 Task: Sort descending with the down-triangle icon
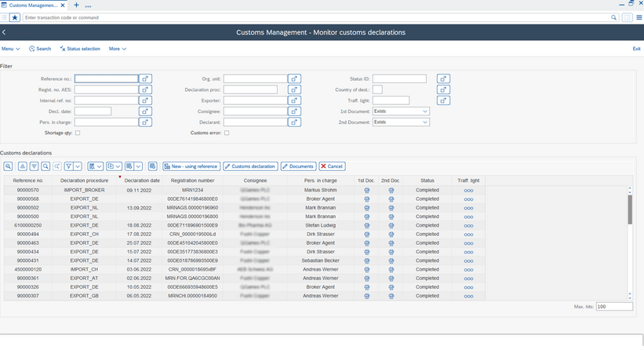tap(34, 166)
